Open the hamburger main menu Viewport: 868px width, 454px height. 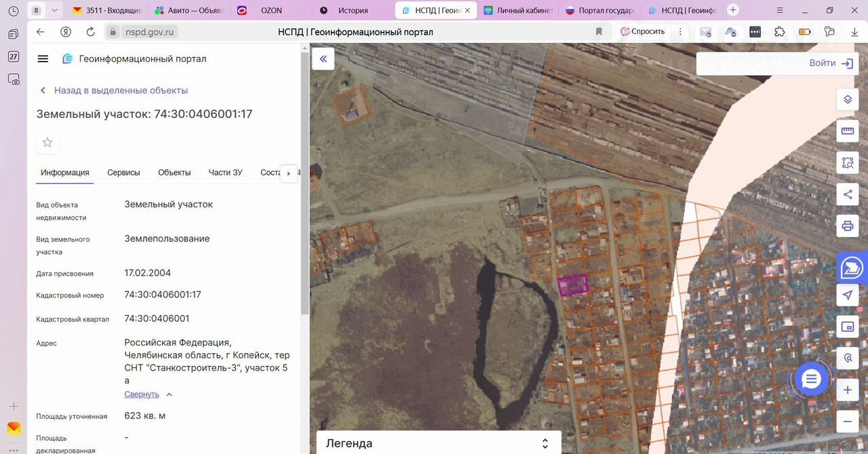pyautogui.click(x=43, y=59)
